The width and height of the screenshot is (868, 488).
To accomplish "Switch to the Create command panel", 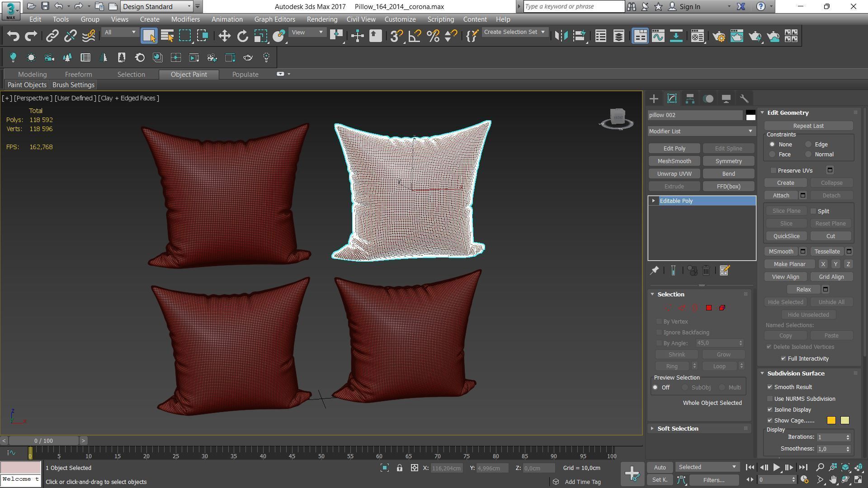I will (x=654, y=99).
